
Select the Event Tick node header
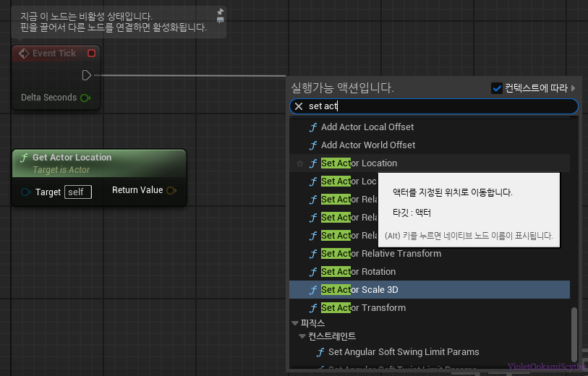(x=56, y=54)
